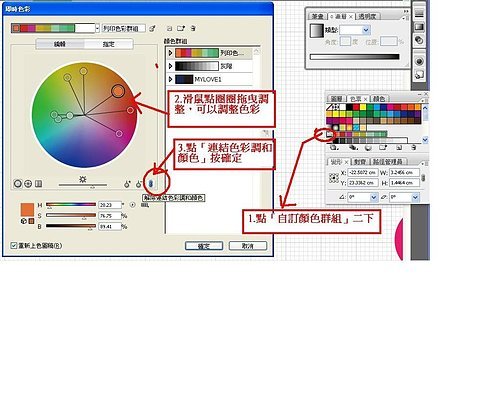Click the remove color tool icon
The width and height of the screenshot is (500, 400).
[x=139, y=184]
